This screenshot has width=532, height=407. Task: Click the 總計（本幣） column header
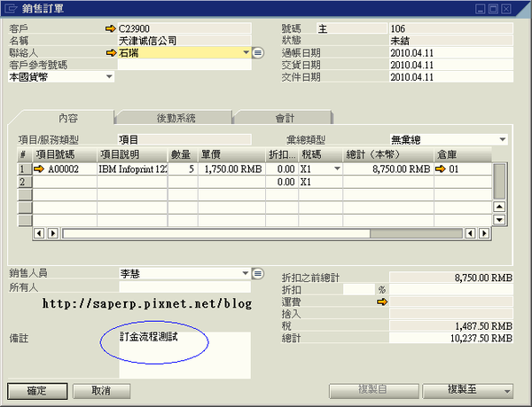(x=388, y=154)
